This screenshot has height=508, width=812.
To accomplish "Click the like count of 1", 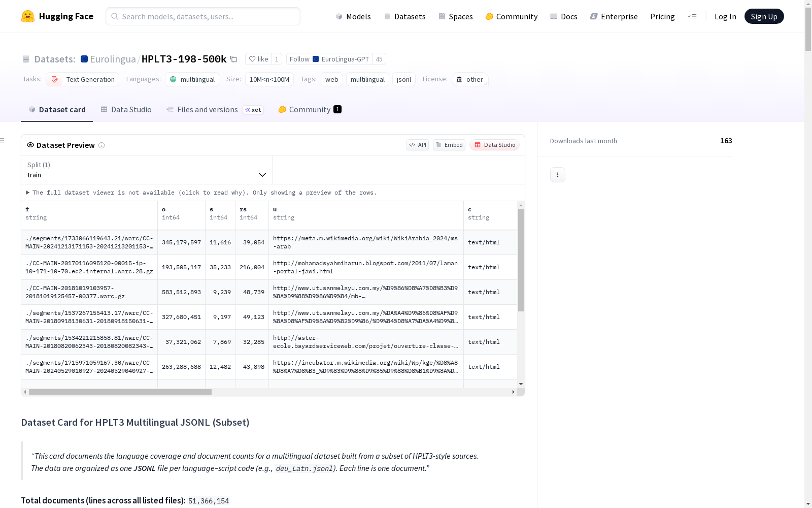I will (277, 59).
